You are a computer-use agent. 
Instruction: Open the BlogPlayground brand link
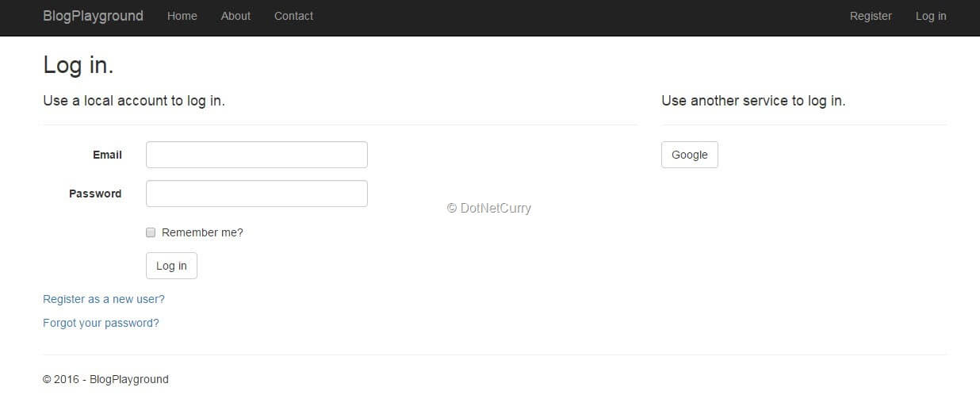click(x=93, y=16)
